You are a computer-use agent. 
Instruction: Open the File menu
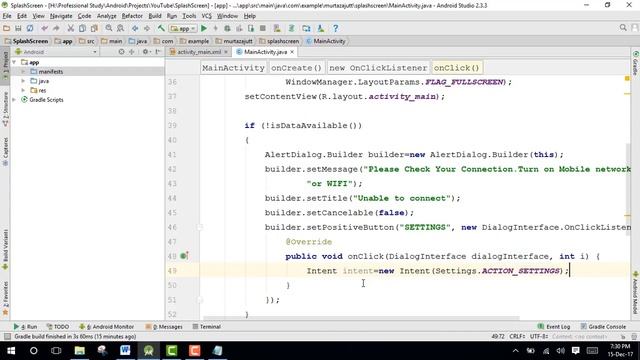tap(7, 16)
